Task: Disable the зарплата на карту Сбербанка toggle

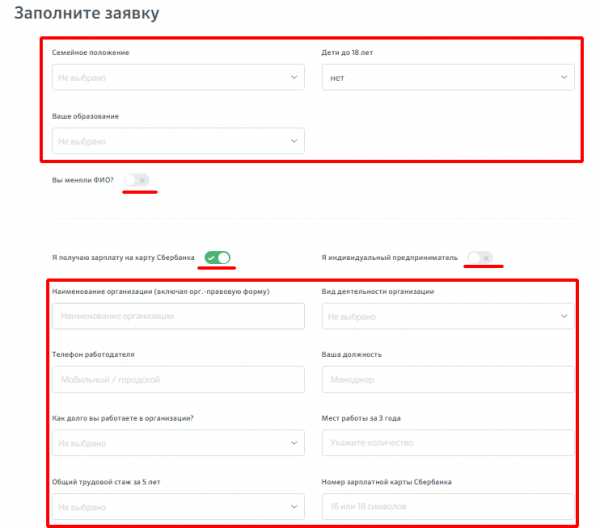Action: point(217,258)
